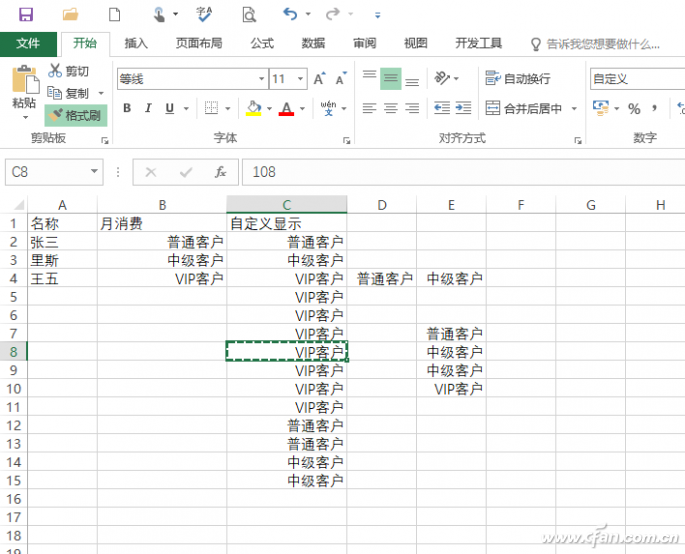This screenshot has height=554, width=685.
Task: Open font dialog launcher in 字体 group
Action: coord(346,140)
